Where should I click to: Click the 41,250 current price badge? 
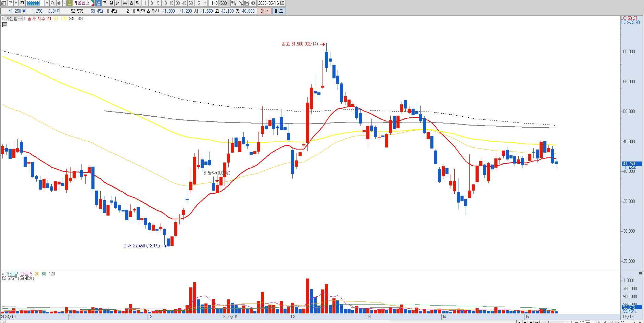632,164
